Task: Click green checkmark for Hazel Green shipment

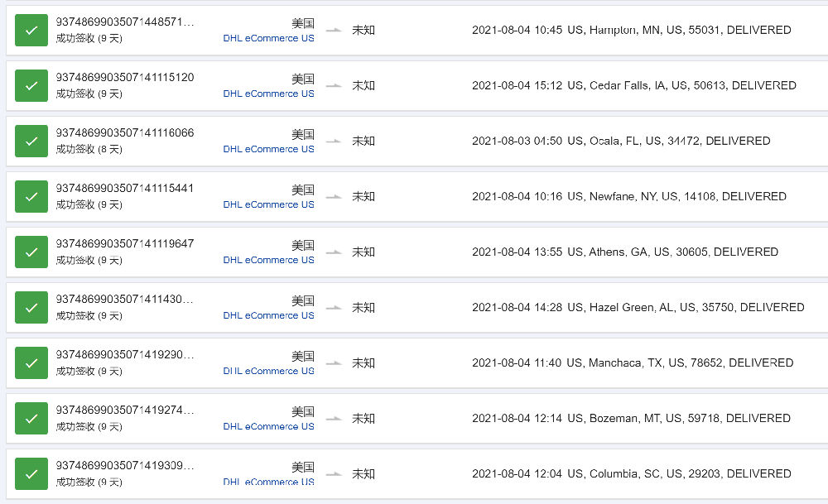Action: pos(31,307)
